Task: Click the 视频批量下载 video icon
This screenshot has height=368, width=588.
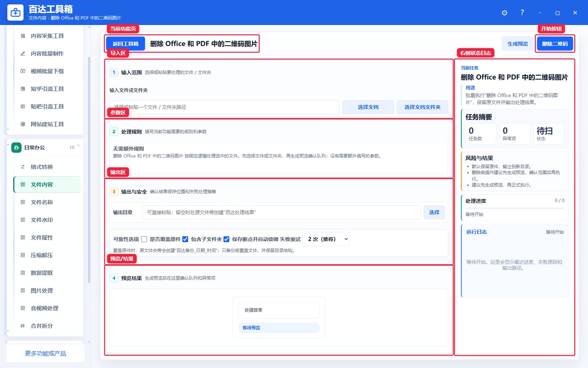Action: pyautogui.click(x=23, y=71)
